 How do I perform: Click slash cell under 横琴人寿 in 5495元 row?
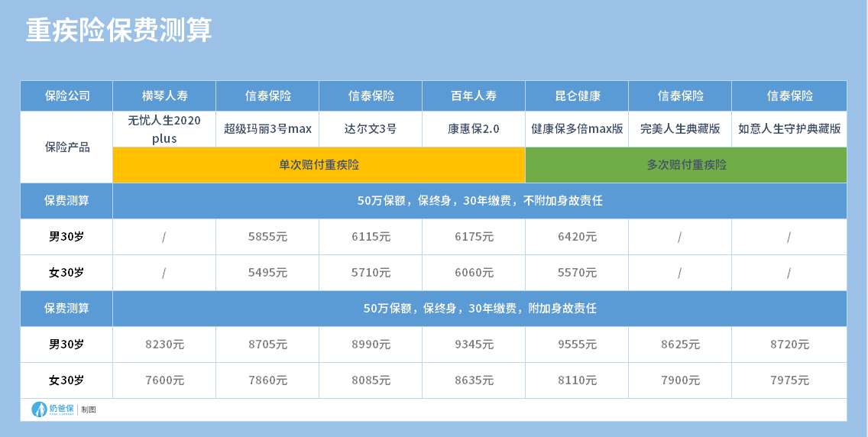click(164, 273)
